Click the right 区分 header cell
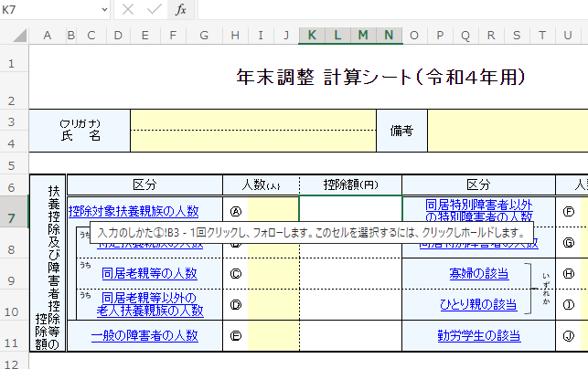Viewport: 588px width, 369px height. 478,184
